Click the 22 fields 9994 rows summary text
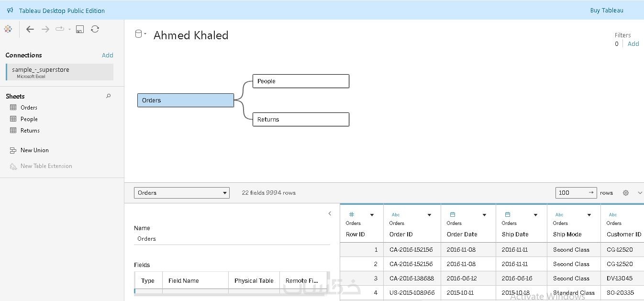Image resolution: width=644 pixels, height=301 pixels. [x=269, y=193]
